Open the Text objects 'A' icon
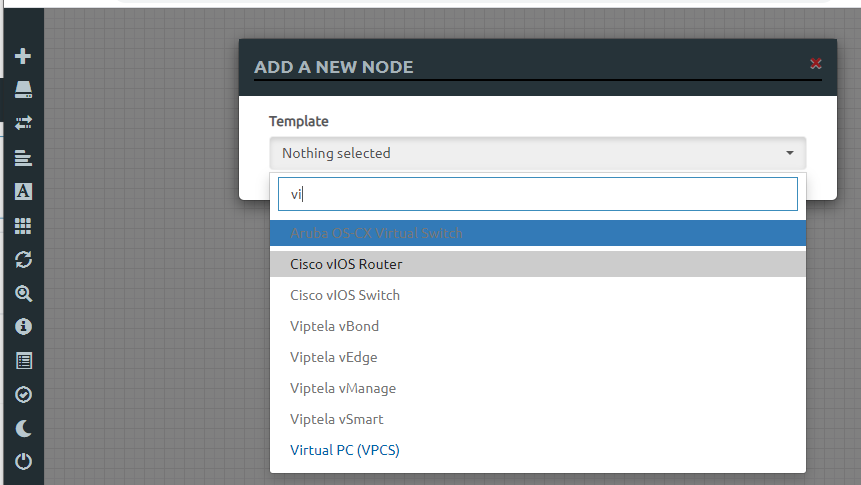Viewport: 861px width, 485px height. pos(23,191)
